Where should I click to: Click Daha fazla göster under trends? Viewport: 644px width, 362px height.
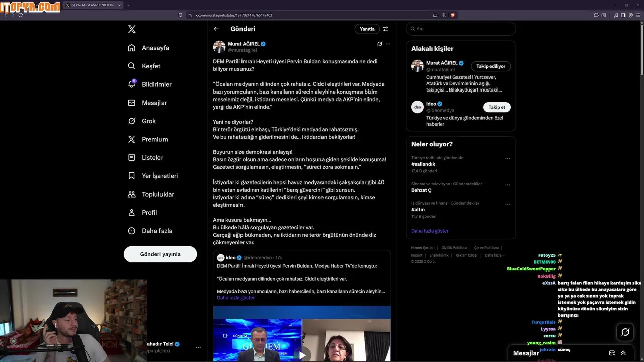430,231
